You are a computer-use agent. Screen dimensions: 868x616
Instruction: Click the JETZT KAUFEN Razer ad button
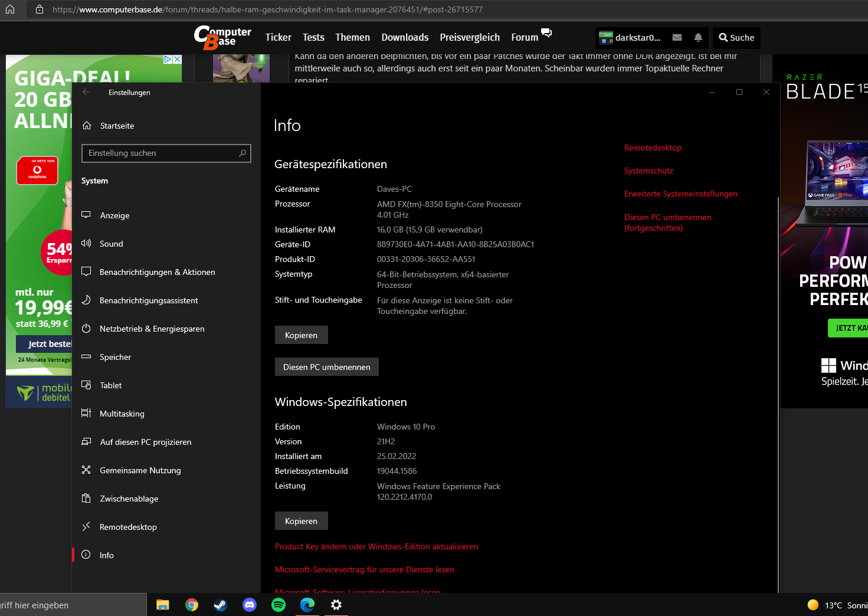(x=848, y=327)
